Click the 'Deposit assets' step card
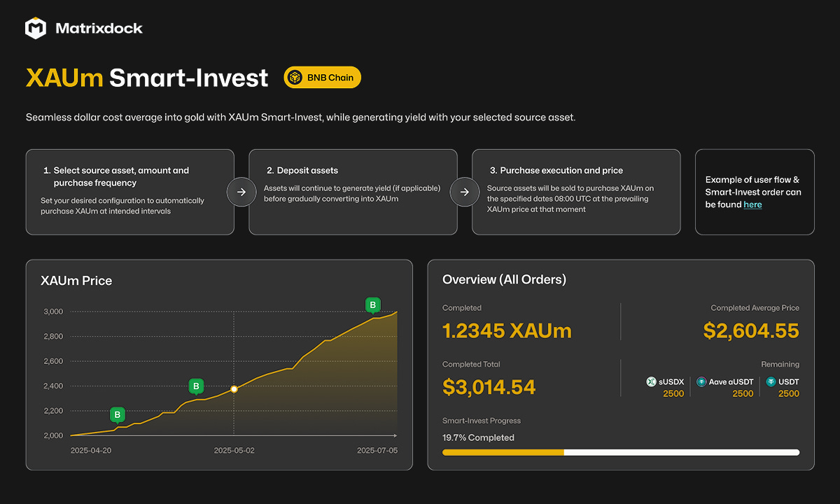 [x=353, y=192]
